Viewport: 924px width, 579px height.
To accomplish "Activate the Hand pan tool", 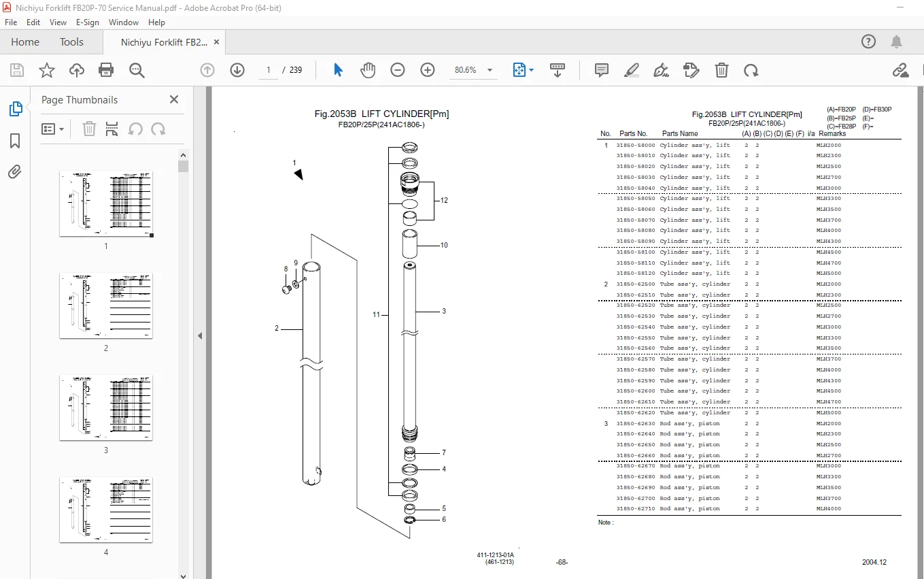I will click(x=368, y=70).
